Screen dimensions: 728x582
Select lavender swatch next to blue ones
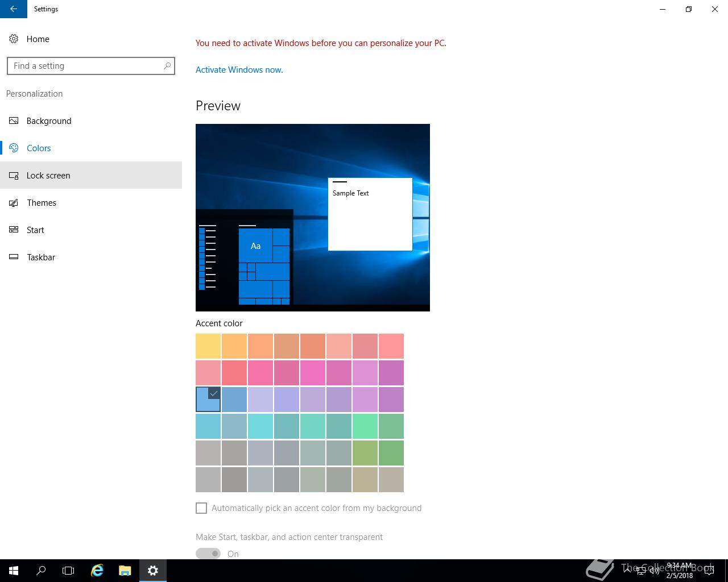tap(260, 399)
